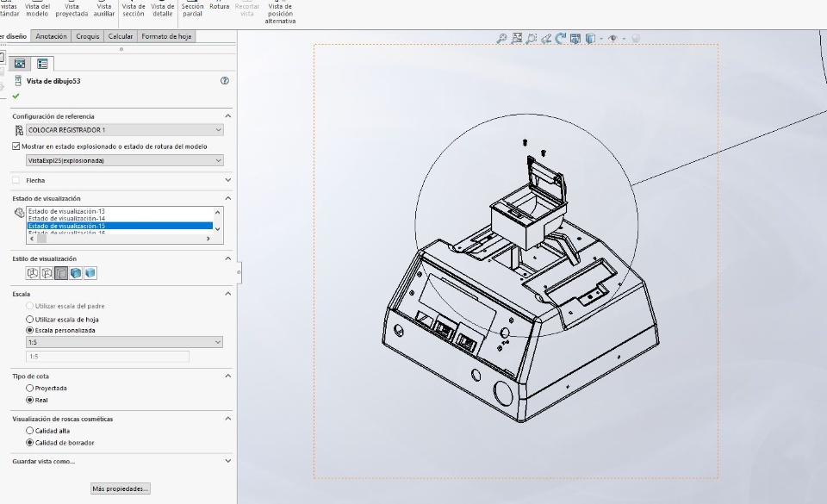
Task: Click the Display Style cube icon in heads-up toolbar
Action: pyautogui.click(x=590, y=39)
